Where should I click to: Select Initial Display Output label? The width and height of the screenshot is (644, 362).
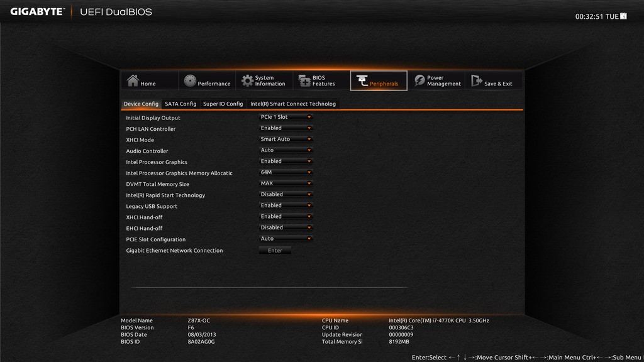pos(153,118)
